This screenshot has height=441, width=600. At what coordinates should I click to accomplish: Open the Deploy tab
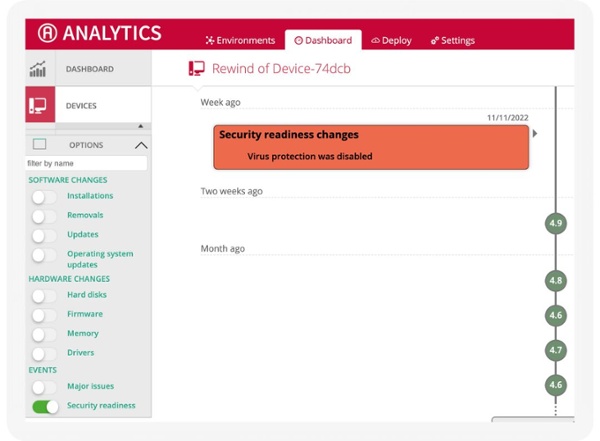[391, 41]
